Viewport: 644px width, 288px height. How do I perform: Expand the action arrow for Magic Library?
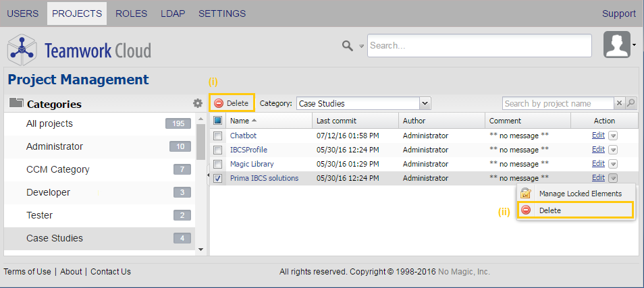[613, 164]
